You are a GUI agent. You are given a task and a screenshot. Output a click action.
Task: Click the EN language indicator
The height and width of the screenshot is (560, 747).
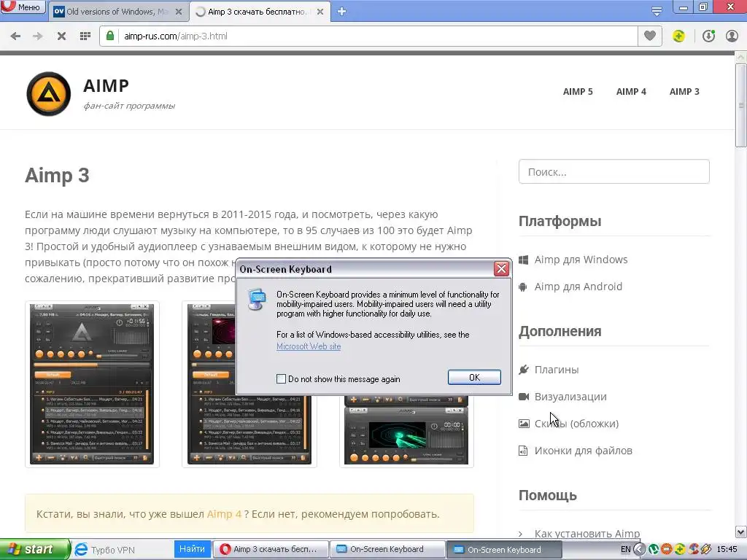[x=625, y=550]
